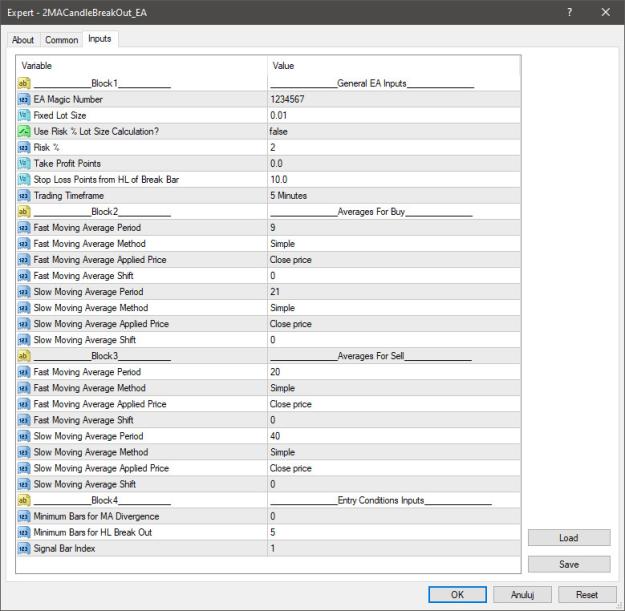Cancel the dialog with Anuluj
This screenshot has height=611, width=625.
tap(522, 594)
